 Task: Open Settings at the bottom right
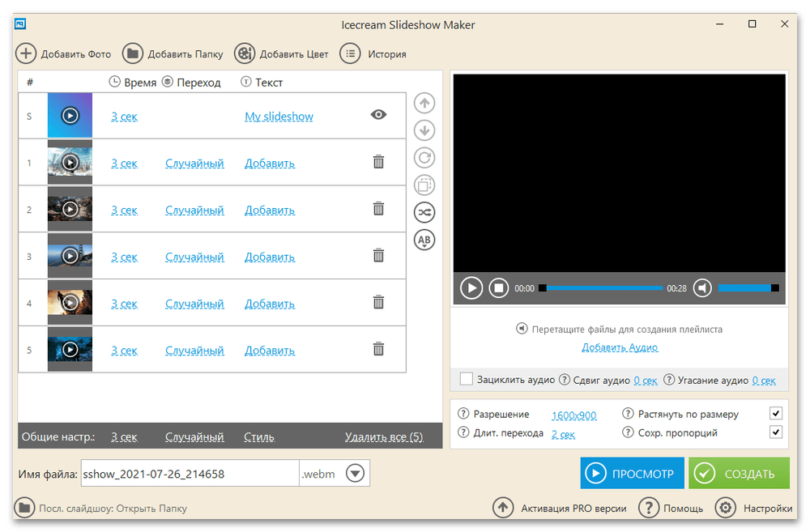tap(755, 509)
